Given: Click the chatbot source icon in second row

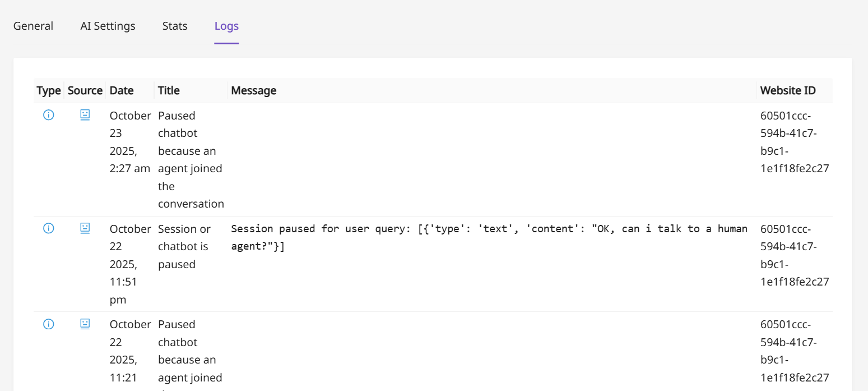Looking at the screenshot, I should coord(85,228).
